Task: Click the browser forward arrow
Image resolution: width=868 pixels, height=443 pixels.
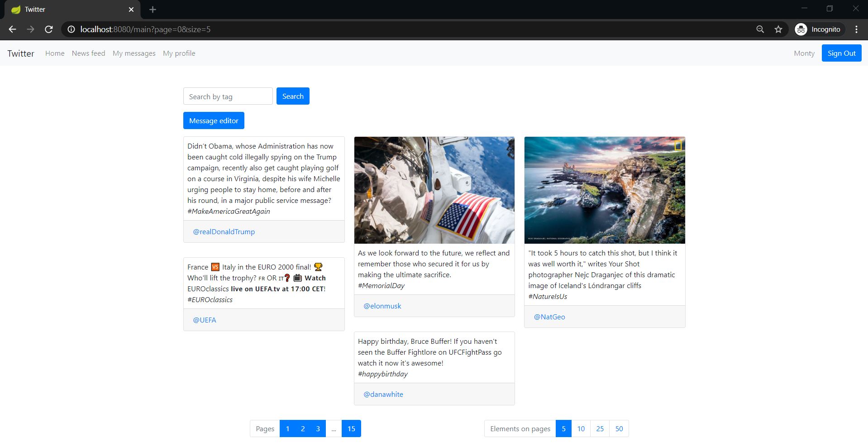Action: (x=30, y=29)
